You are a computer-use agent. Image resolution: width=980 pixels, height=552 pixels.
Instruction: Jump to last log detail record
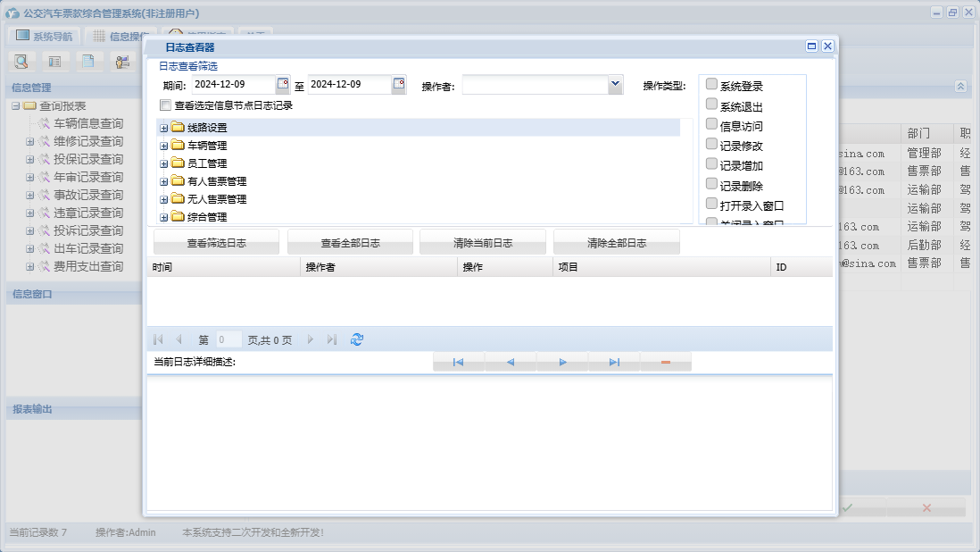tap(614, 362)
